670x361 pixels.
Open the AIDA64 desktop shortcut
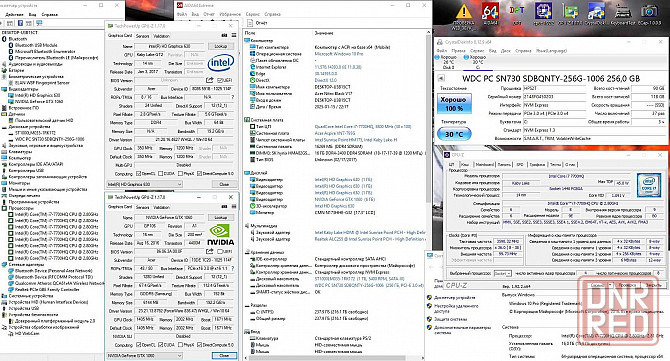tap(490, 13)
